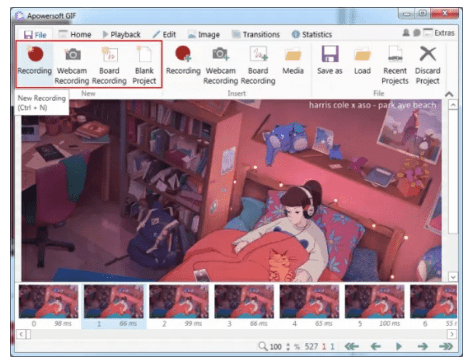Click the zoom magnifier icon

click(263, 346)
